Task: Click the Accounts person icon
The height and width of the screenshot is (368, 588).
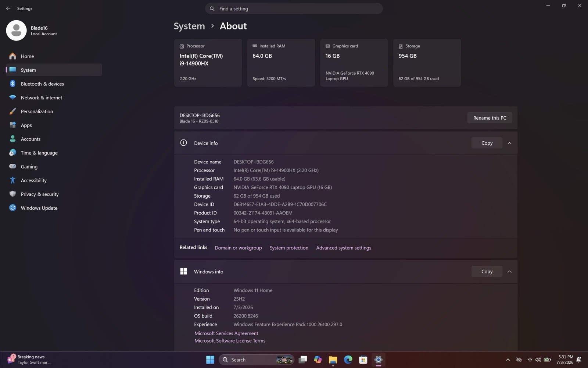Action: coord(12,139)
